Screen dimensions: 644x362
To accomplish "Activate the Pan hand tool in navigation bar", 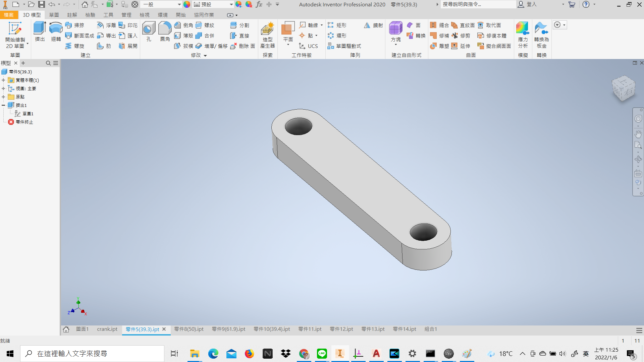I will coord(638,134).
